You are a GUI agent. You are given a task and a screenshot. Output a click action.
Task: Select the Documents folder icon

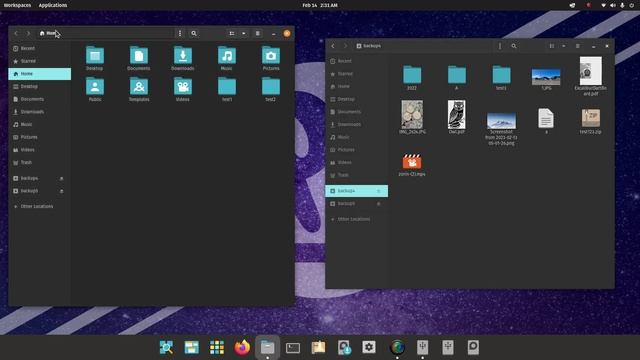[x=139, y=56]
